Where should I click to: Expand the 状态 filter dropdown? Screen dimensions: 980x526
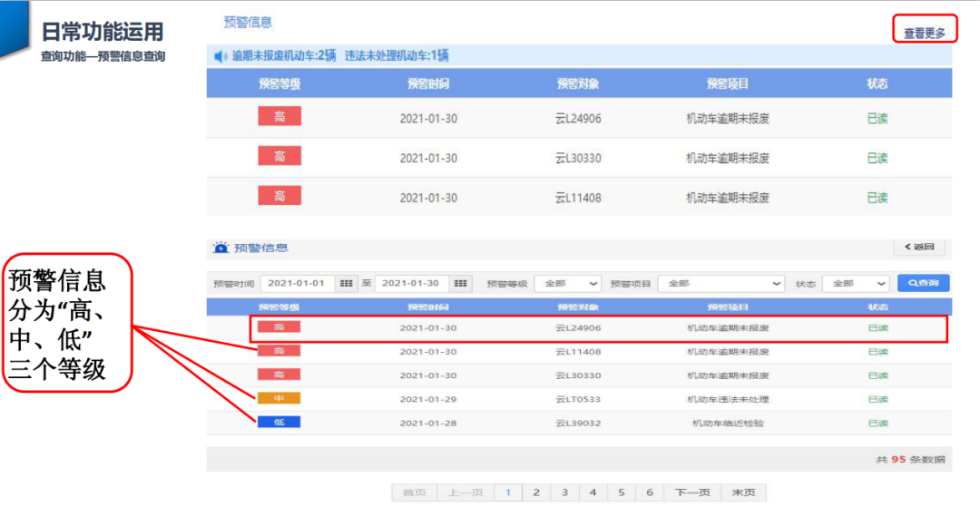tap(855, 284)
